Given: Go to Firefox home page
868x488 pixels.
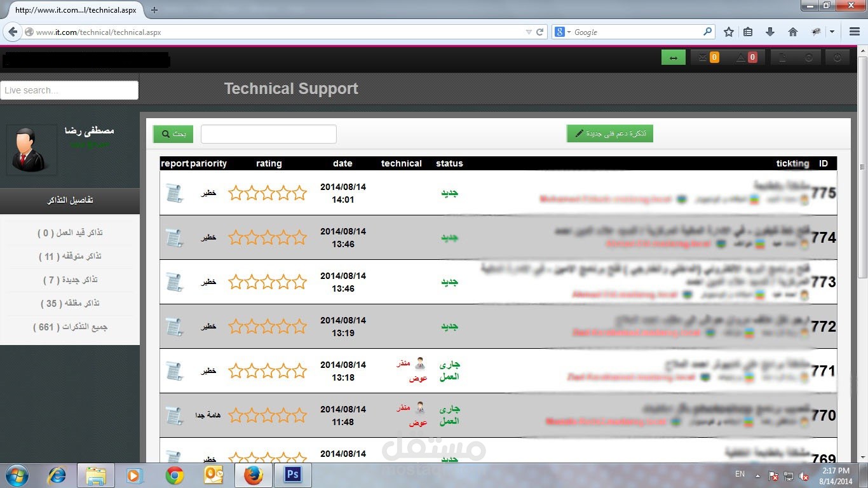Looking at the screenshot, I should (x=792, y=32).
